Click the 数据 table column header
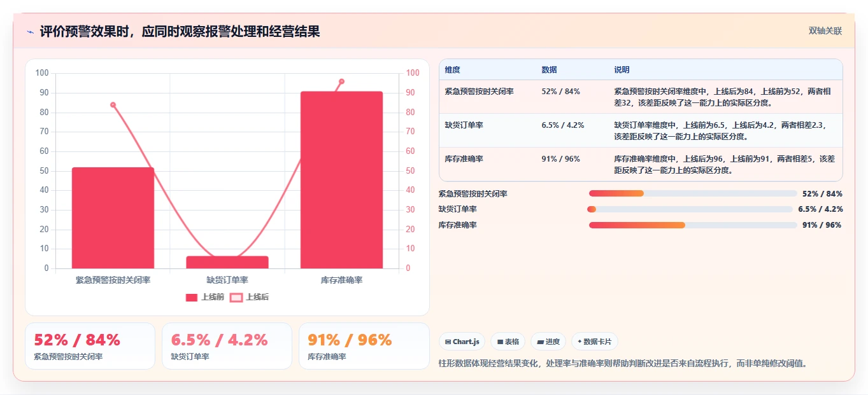This screenshot has width=868, height=395. (550, 70)
